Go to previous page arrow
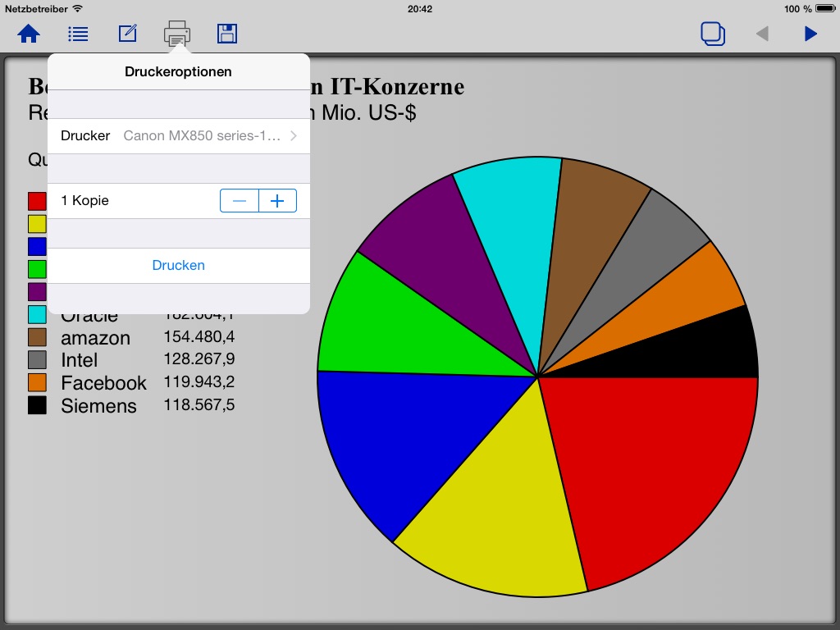840x630 pixels. coord(762,34)
